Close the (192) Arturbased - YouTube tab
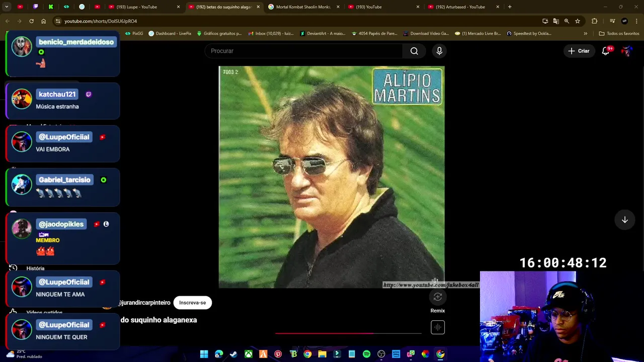 tap(498, 7)
